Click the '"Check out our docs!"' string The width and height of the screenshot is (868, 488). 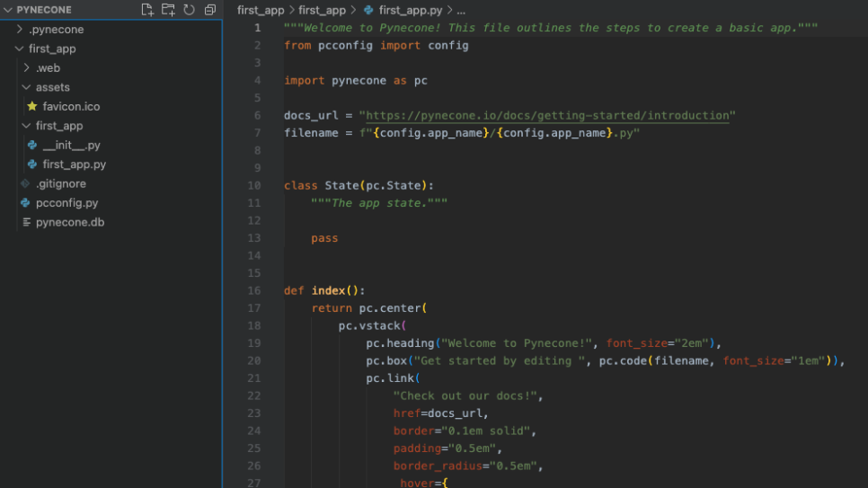tap(465, 395)
